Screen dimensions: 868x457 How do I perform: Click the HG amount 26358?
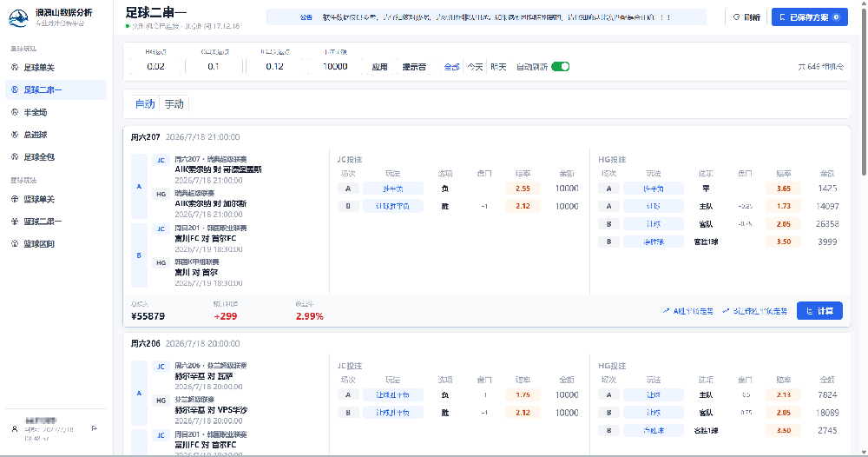click(827, 224)
